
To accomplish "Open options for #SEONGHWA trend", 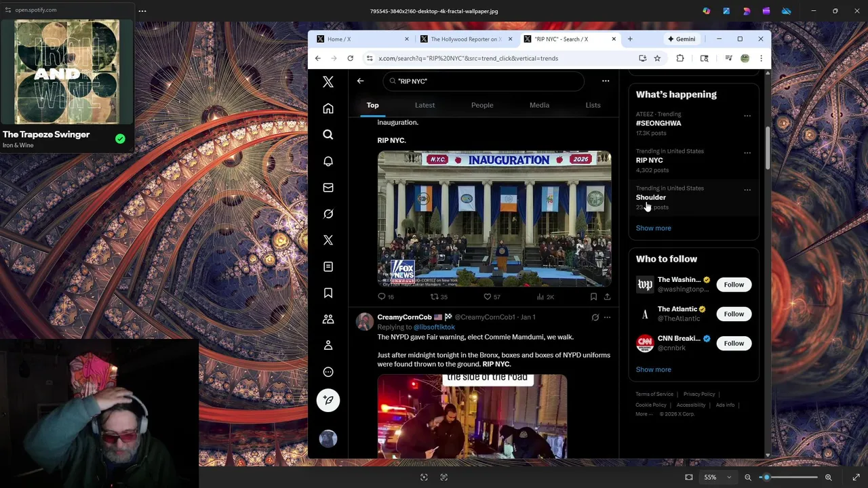I will [747, 116].
